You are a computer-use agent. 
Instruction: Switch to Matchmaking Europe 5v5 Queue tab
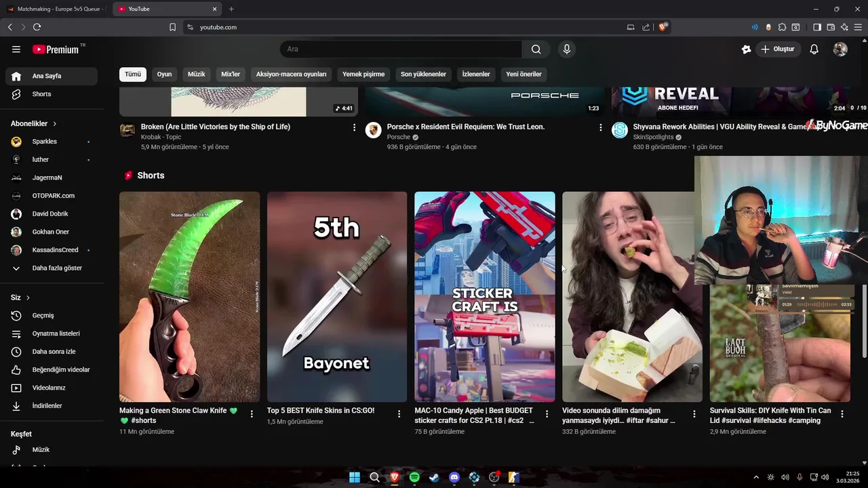(56, 9)
